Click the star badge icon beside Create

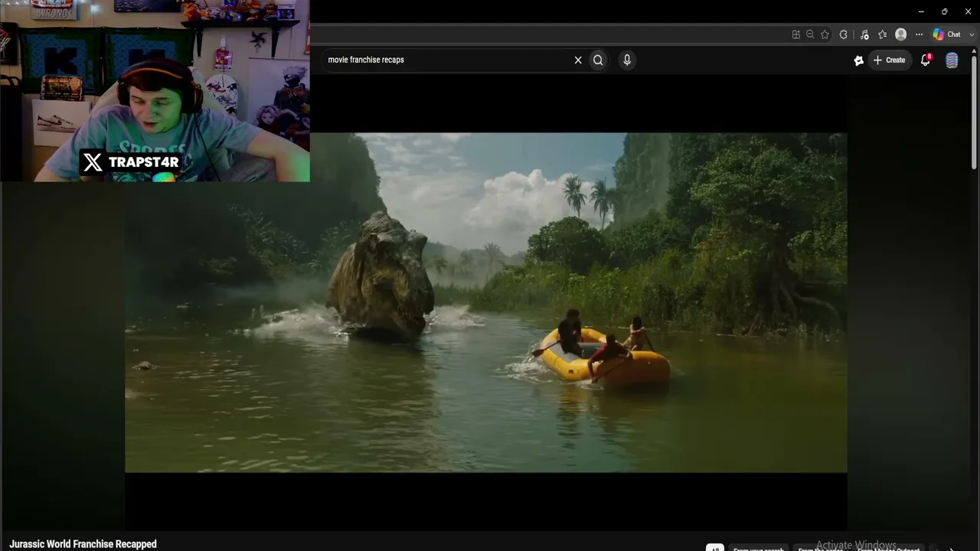pos(859,60)
